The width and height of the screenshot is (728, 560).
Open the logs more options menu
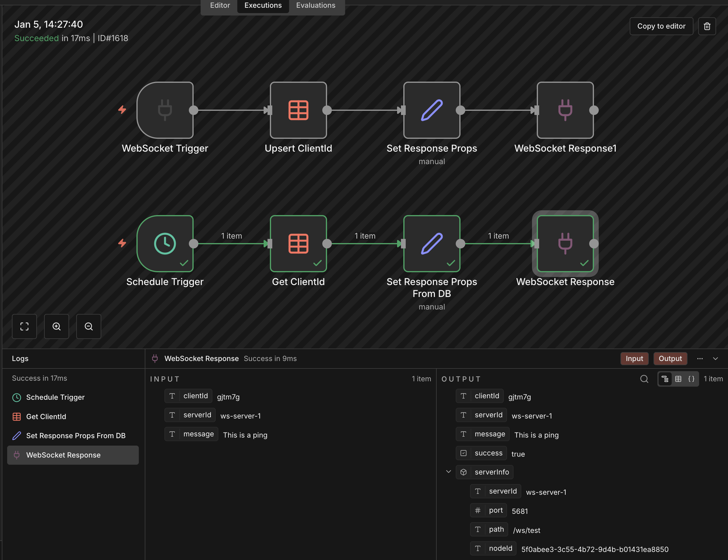pyautogui.click(x=700, y=359)
